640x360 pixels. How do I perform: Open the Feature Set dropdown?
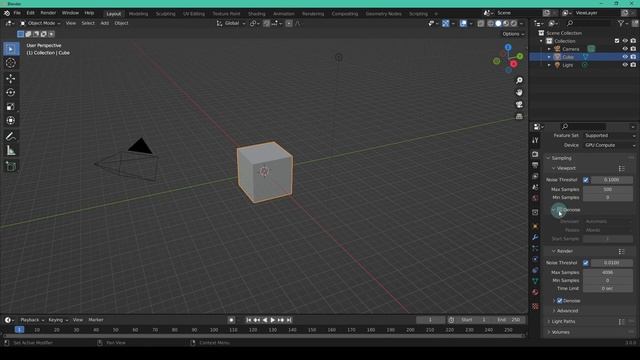click(x=610, y=136)
